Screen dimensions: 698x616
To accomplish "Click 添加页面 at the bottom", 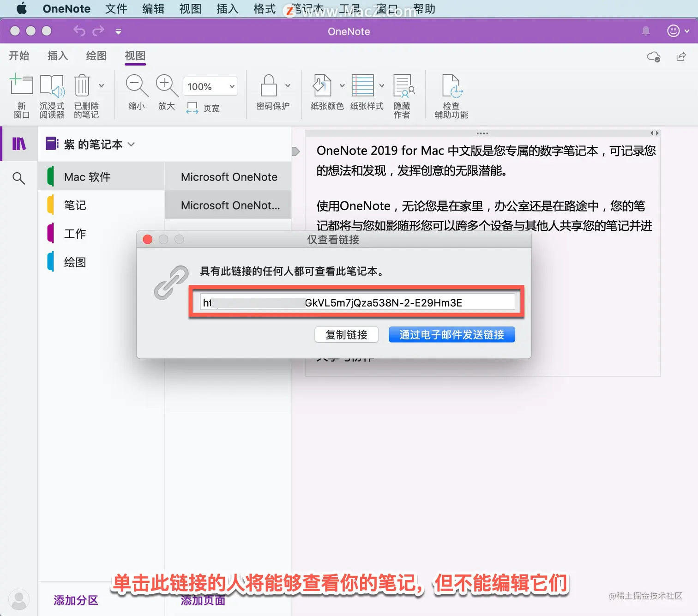I will [x=203, y=600].
